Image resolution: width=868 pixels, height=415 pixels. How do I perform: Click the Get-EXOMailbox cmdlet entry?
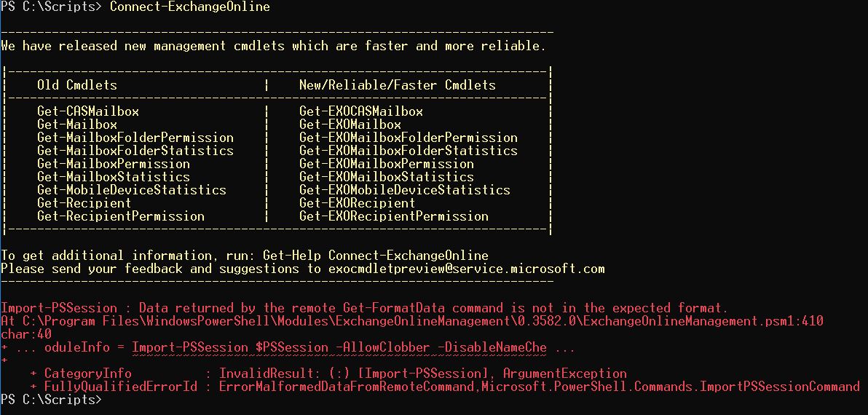tap(350, 125)
